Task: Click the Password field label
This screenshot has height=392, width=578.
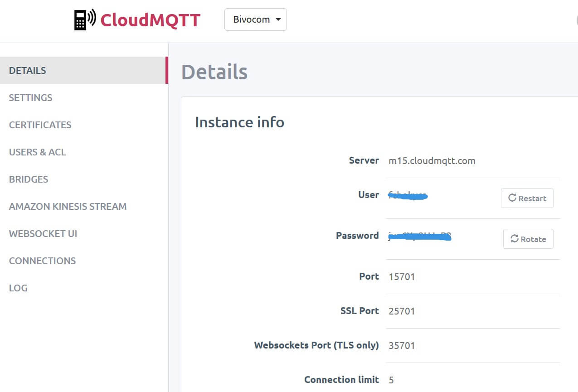Action: click(357, 235)
